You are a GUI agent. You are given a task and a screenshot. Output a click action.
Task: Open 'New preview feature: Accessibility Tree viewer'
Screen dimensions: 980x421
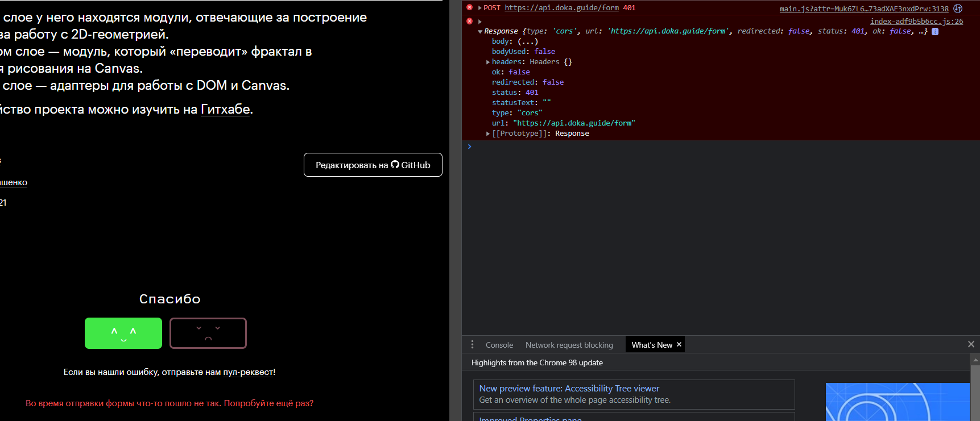(569, 389)
